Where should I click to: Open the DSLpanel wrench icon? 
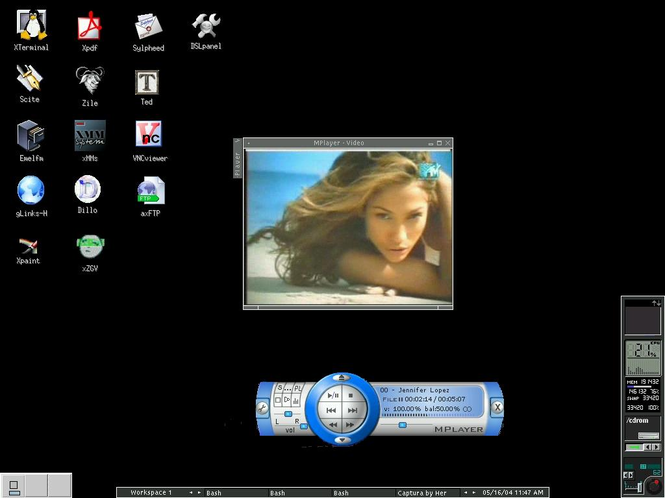(206, 26)
